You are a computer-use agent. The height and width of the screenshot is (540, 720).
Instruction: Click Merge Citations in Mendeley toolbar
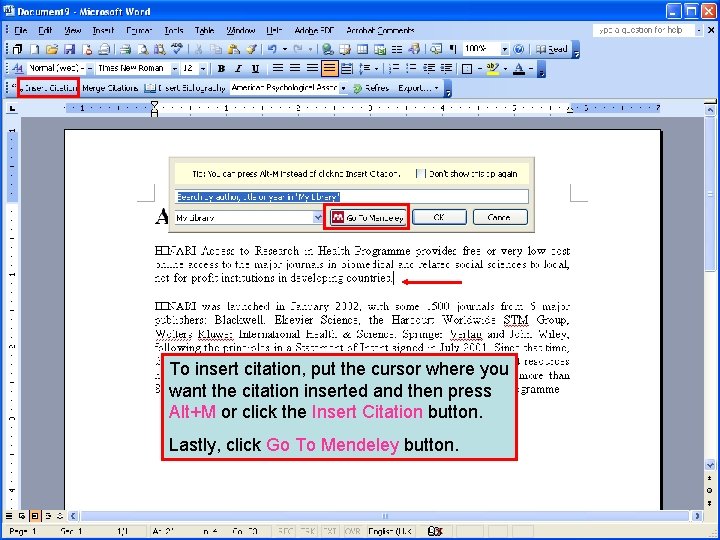tap(110, 88)
